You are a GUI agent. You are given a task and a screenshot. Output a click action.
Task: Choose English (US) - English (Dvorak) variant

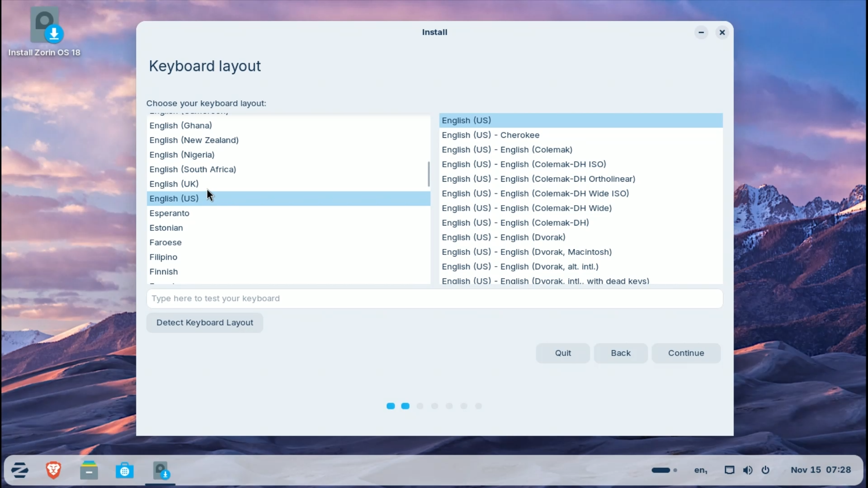coord(504,237)
